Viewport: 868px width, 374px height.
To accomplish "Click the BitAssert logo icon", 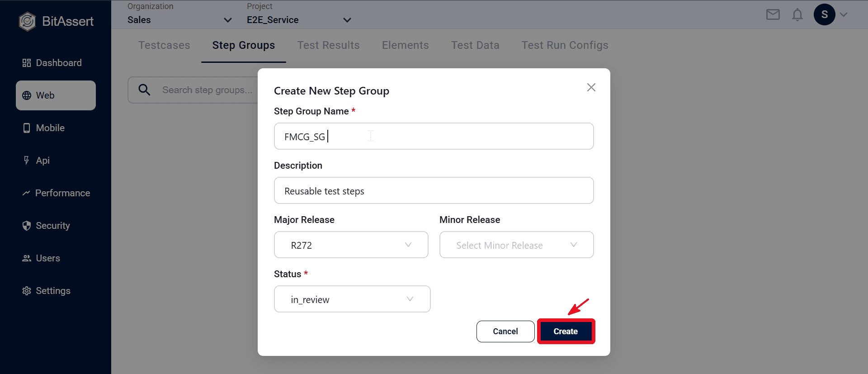I will (x=27, y=21).
